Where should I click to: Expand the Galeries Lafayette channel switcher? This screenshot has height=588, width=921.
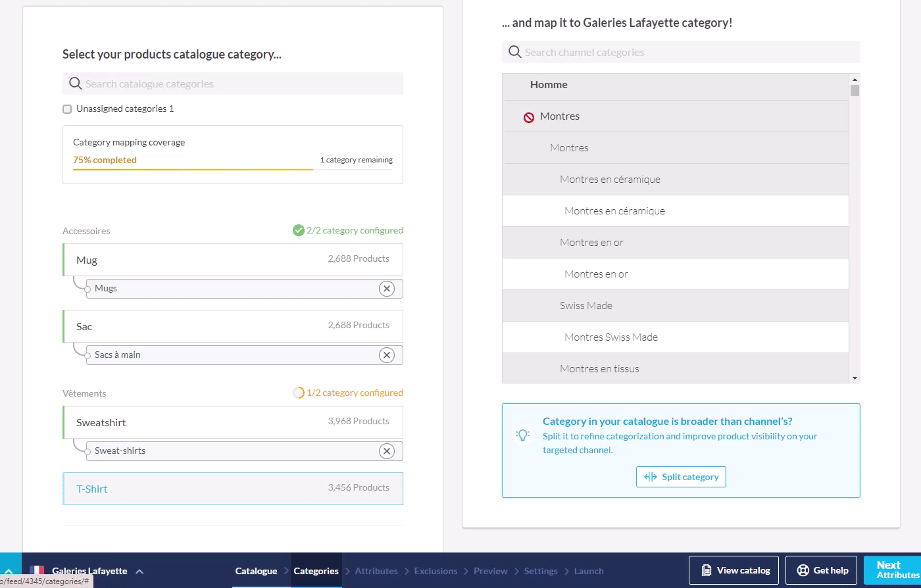pos(139,571)
